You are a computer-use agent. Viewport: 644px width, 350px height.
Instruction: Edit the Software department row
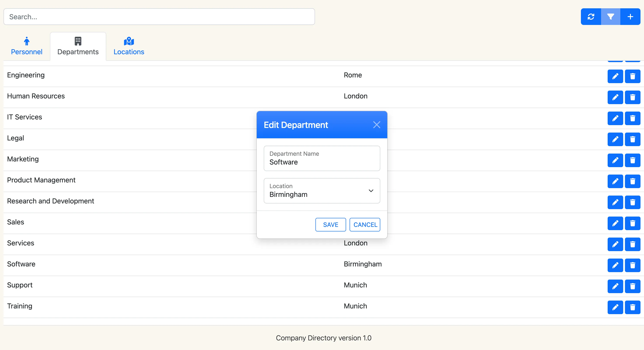615,265
